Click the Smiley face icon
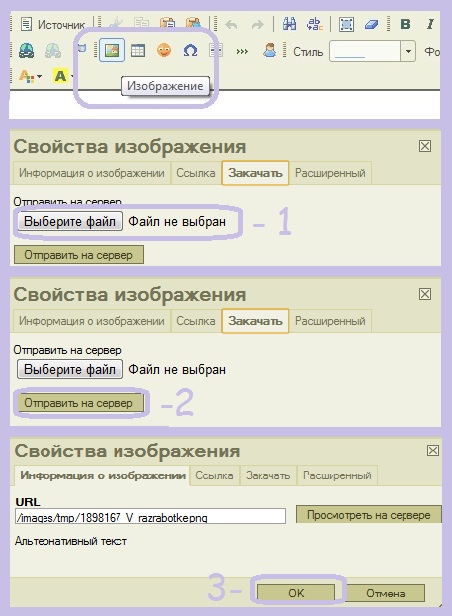 [x=164, y=50]
